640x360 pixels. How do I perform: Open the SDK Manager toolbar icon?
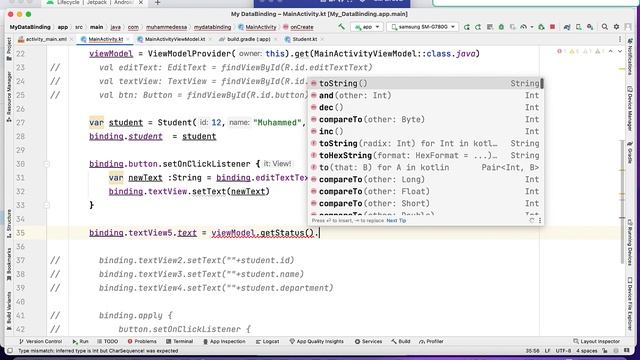590,27
